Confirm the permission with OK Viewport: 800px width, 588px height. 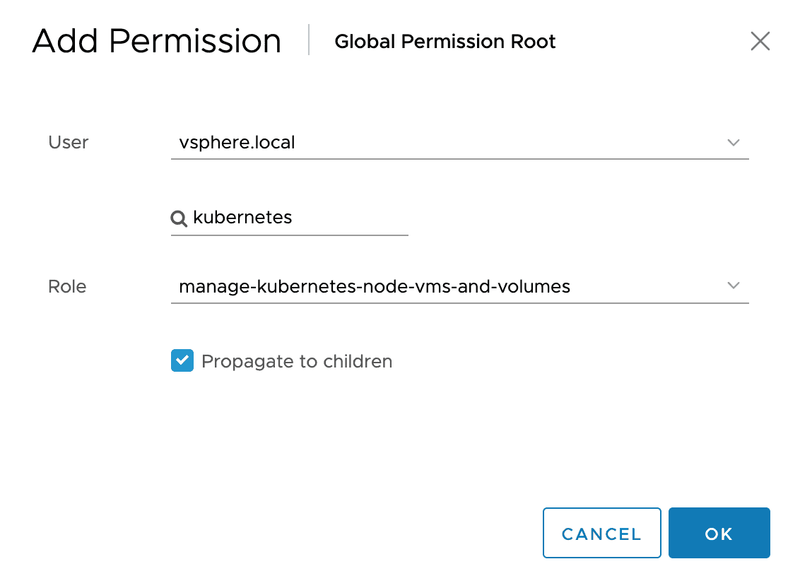[719, 533]
